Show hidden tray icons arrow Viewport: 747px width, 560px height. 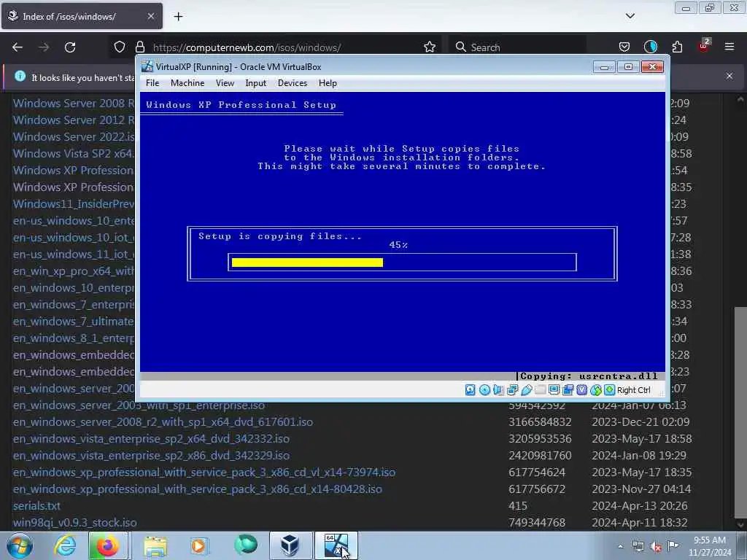click(620, 547)
